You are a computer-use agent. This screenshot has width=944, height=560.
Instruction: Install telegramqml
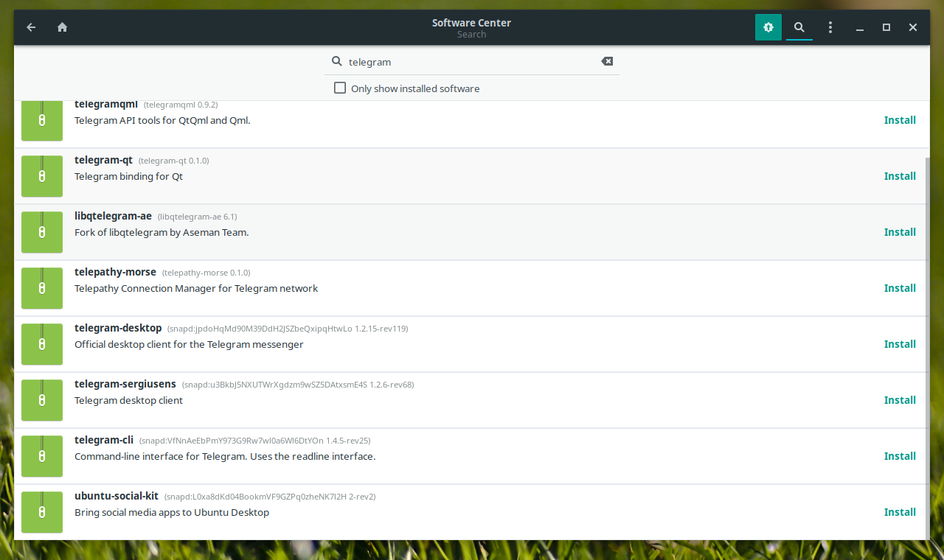[900, 120]
